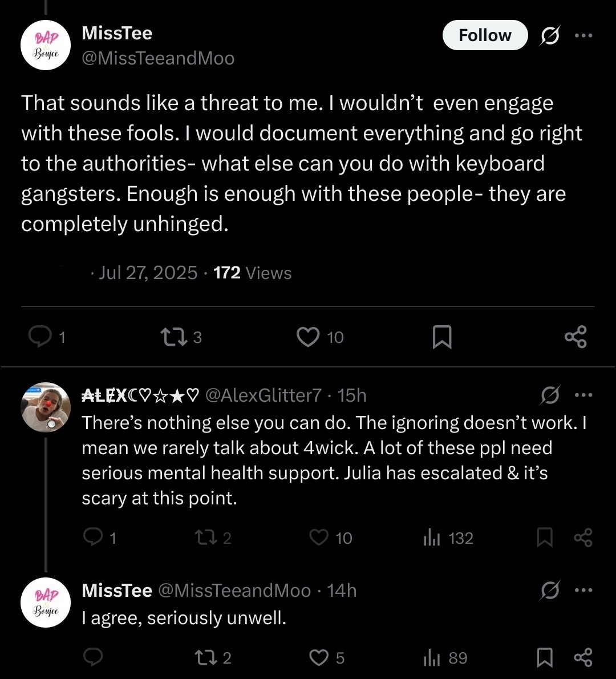Bookmark MissTee's main post
The height and width of the screenshot is (679, 616).
point(442,337)
